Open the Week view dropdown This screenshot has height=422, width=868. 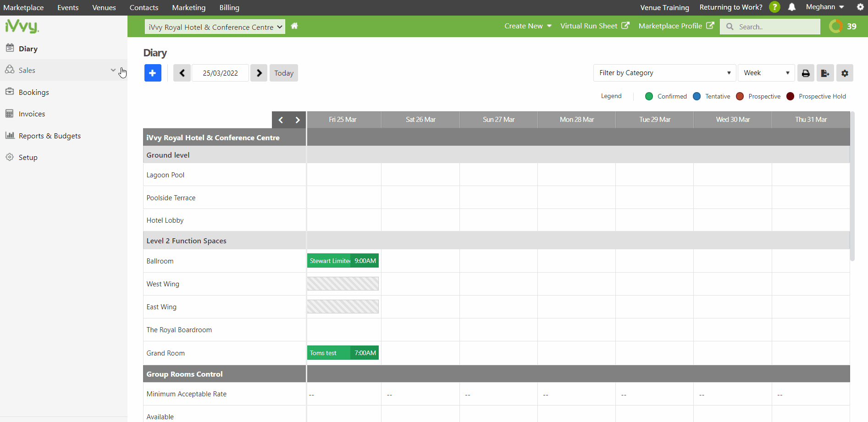[x=766, y=73]
